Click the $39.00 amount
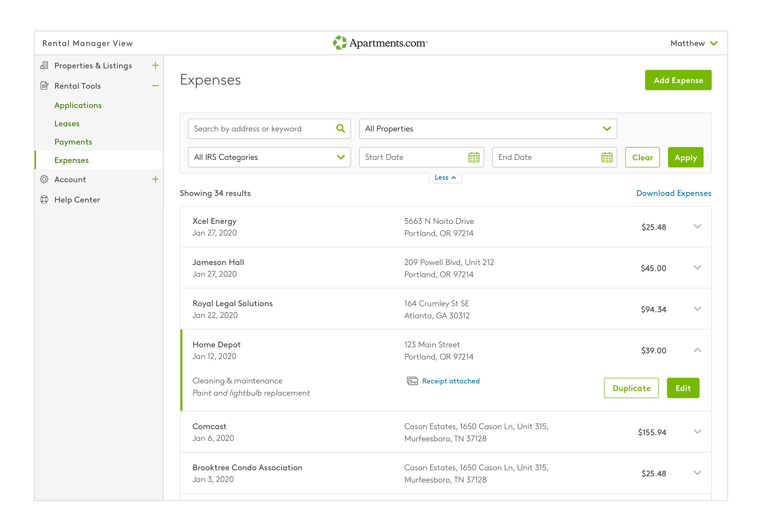Screen dimensions: 762x532 [x=654, y=351]
